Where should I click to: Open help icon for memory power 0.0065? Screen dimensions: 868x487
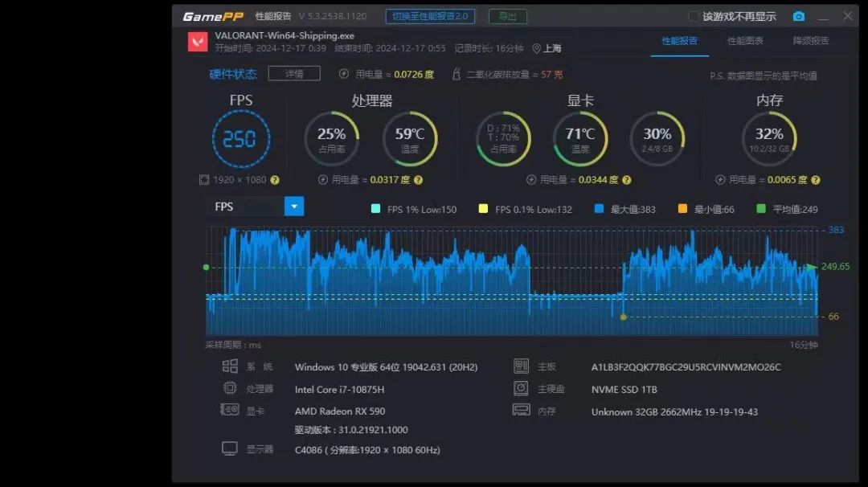click(816, 180)
